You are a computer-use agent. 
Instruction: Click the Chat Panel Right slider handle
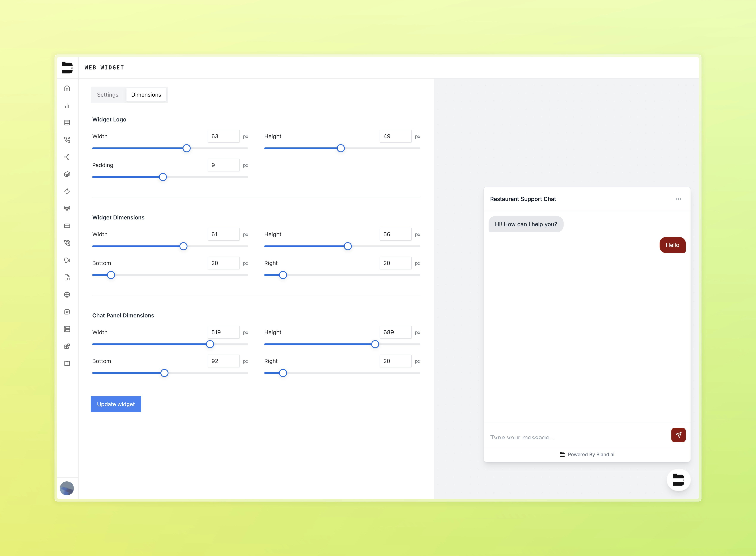click(283, 373)
